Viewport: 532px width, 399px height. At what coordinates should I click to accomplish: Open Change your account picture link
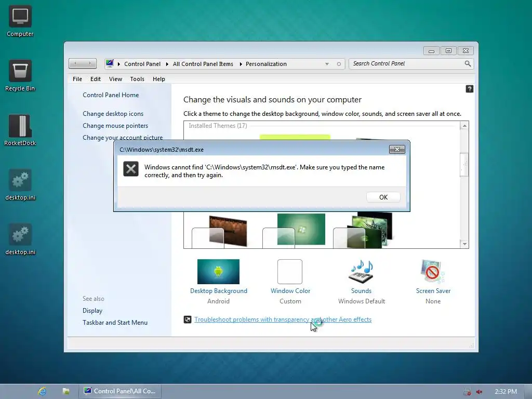123,137
